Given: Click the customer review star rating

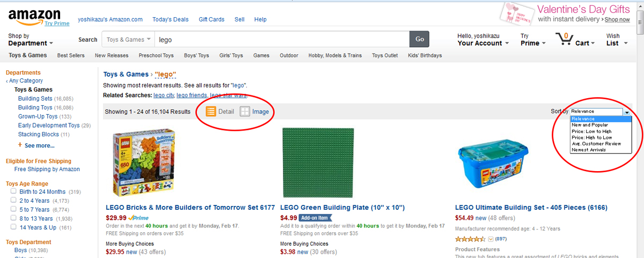Looking at the screenshot, I should [x=470, y=239].
